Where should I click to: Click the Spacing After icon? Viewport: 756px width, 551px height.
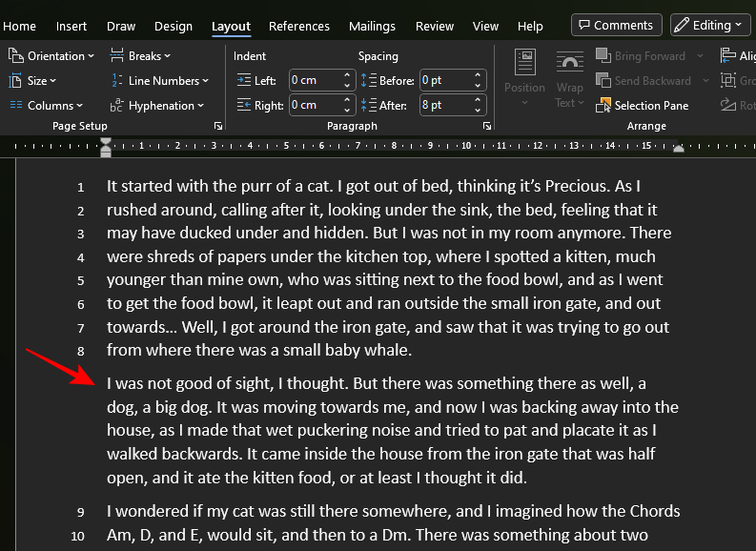[369, 105]
